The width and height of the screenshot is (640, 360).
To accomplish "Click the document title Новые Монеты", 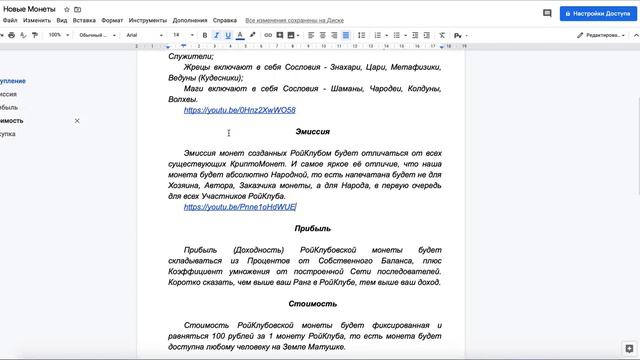I will 29,9.
